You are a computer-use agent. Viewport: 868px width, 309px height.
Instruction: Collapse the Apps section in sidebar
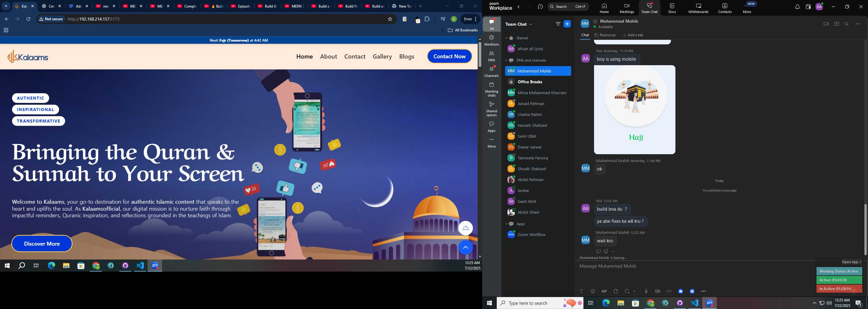pyautogui.click(x=506, y=224)
